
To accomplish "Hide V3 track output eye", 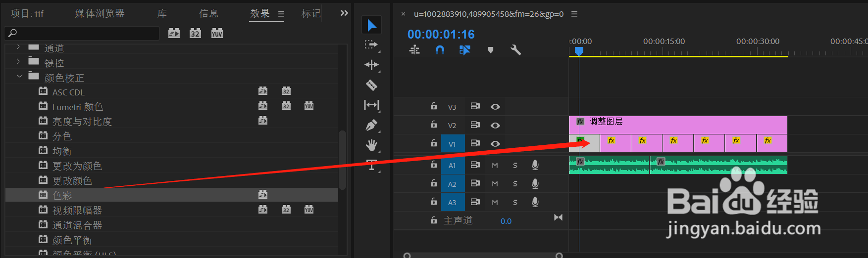I will click(495, 107).
